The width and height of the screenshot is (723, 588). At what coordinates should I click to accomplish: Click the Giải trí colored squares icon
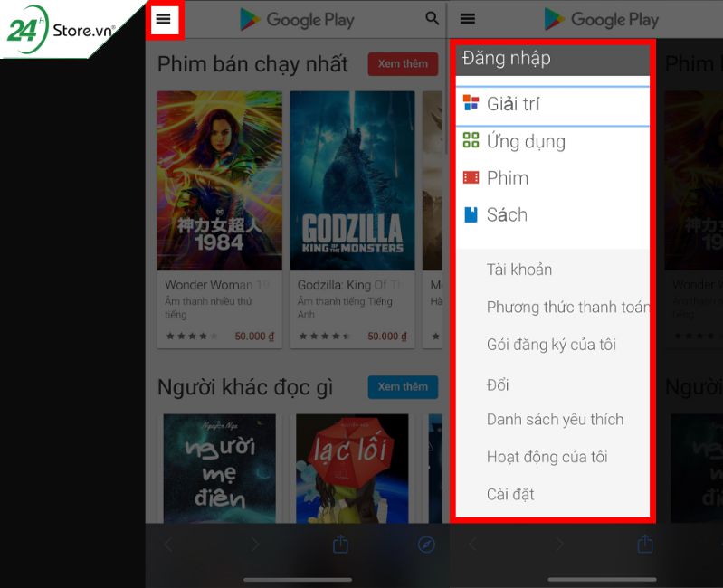pyautogui.click(x=471, y=103)
